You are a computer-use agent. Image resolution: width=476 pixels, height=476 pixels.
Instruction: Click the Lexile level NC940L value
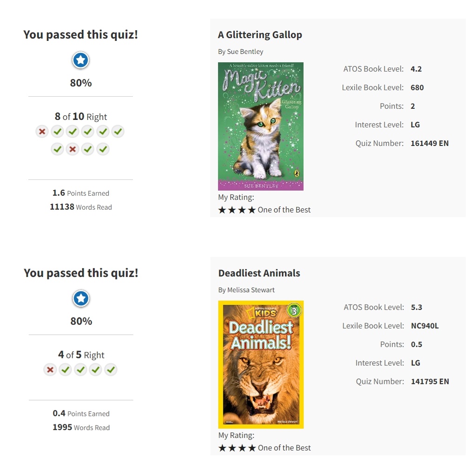tap(425, 326)
